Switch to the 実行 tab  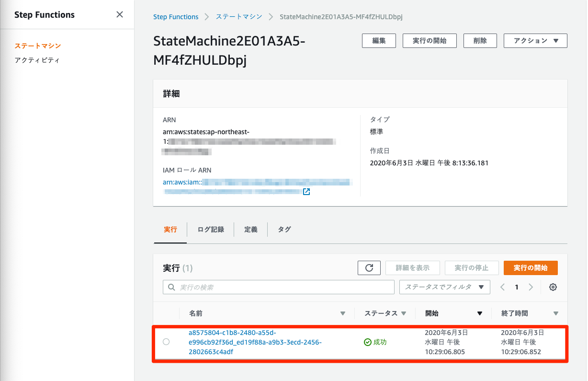[170, 230]
